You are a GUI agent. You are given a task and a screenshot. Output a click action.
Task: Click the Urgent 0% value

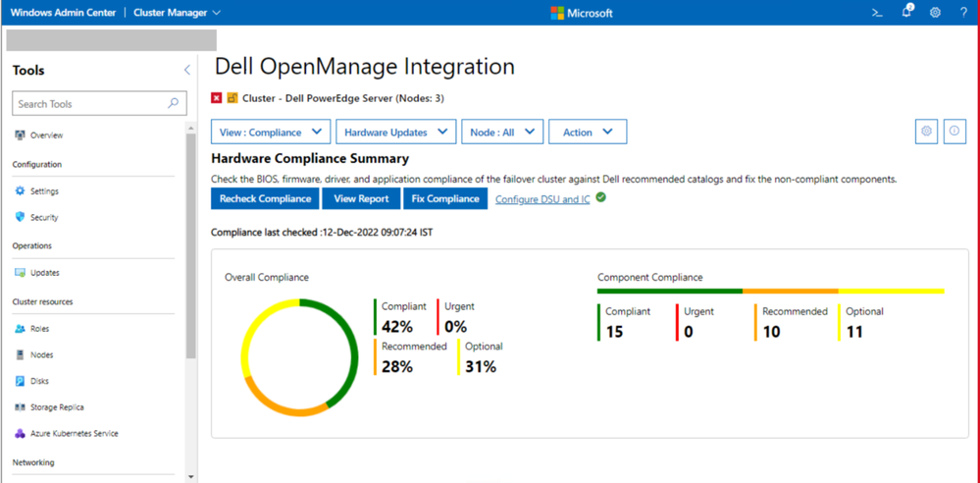(455, 327)
